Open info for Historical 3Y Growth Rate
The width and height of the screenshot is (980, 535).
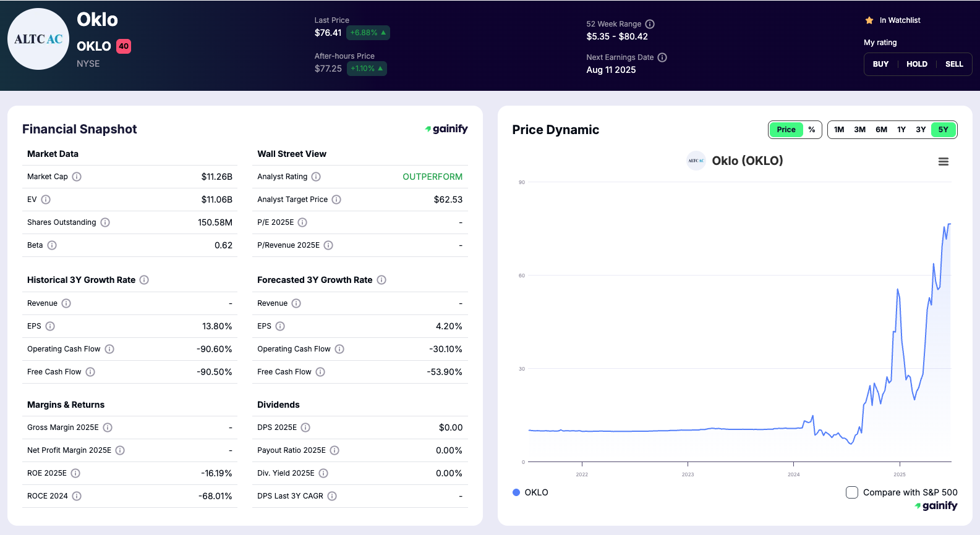tap(144, 280)
